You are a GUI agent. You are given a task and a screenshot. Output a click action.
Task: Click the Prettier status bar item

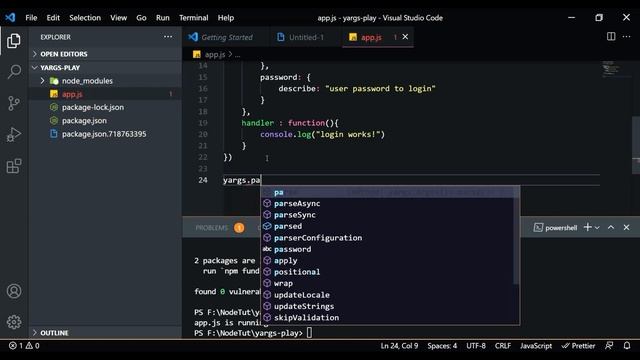(578, 346)
